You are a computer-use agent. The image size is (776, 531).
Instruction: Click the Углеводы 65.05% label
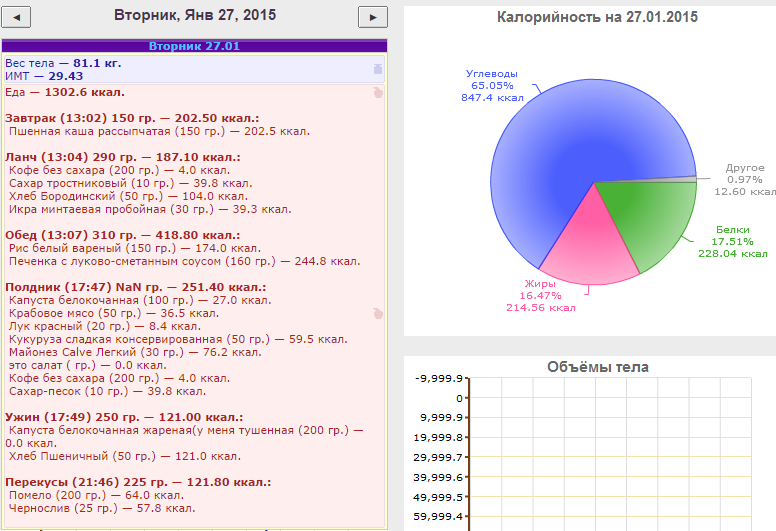pos(492,86)
